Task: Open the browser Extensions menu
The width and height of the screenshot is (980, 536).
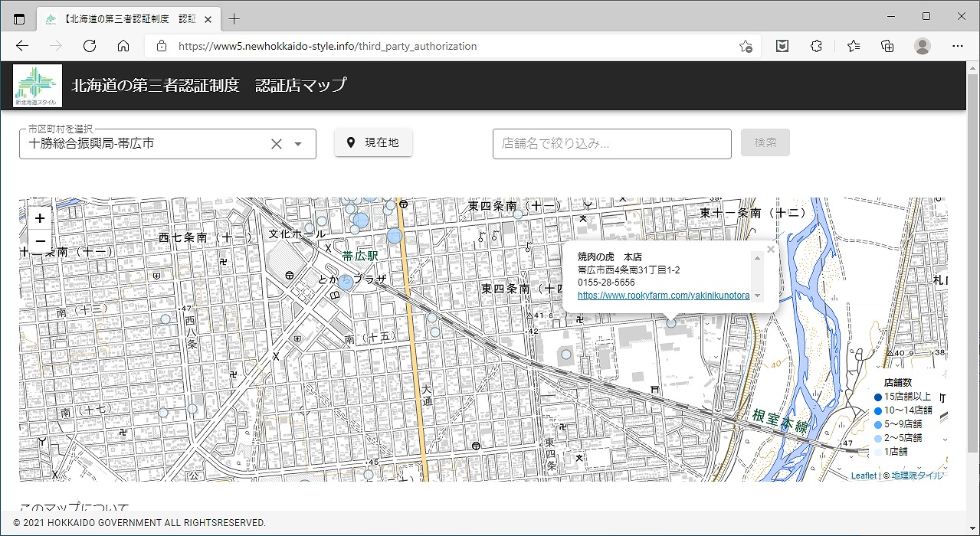Action: point(816,46)
